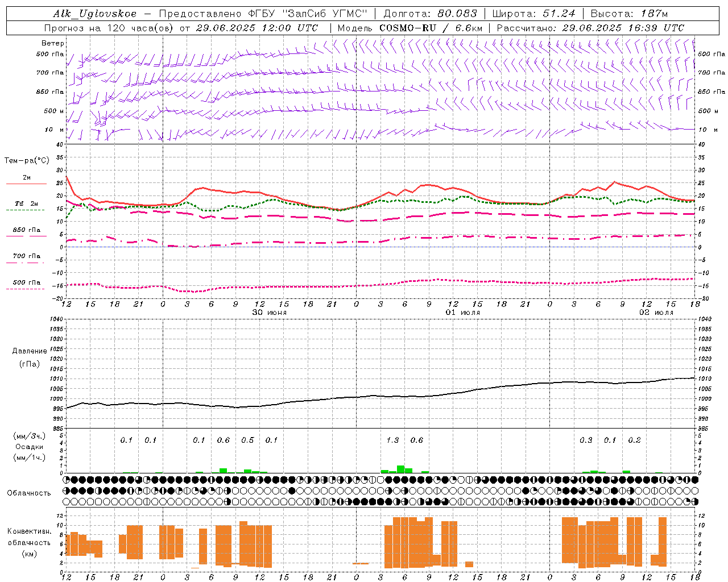The height and width of the screenshot is (582, 728).
Task: Click the 'Осадки' precipitation label
Action: click(30, 447)
